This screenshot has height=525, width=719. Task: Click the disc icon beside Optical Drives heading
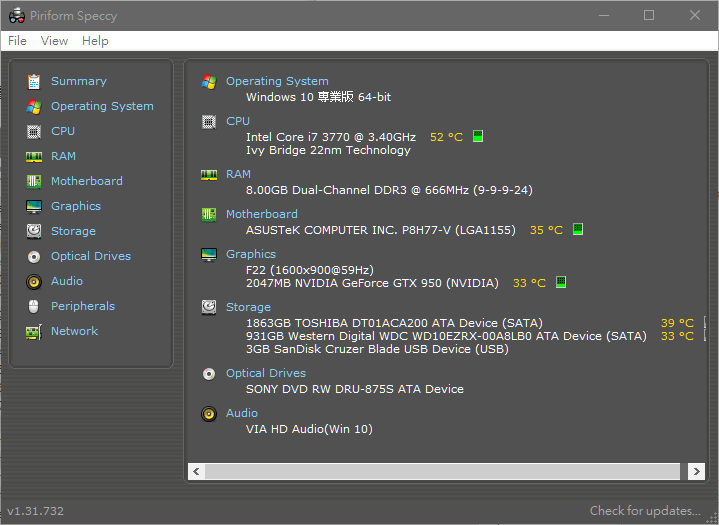pyautogui.click(x=209, y=374)
